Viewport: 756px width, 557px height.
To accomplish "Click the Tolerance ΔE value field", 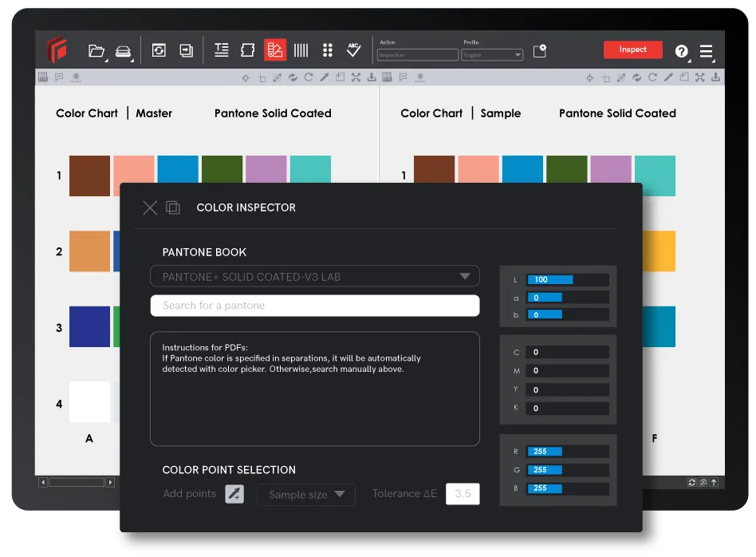I will [463, 494].
